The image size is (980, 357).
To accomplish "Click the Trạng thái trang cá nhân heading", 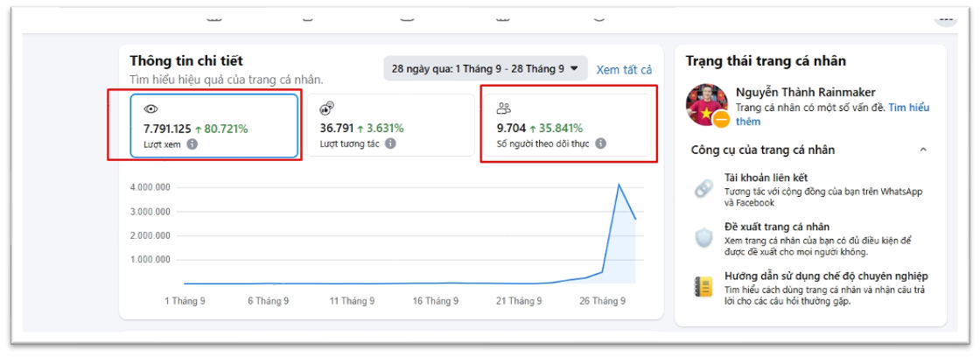I will [x=766, y=60].
